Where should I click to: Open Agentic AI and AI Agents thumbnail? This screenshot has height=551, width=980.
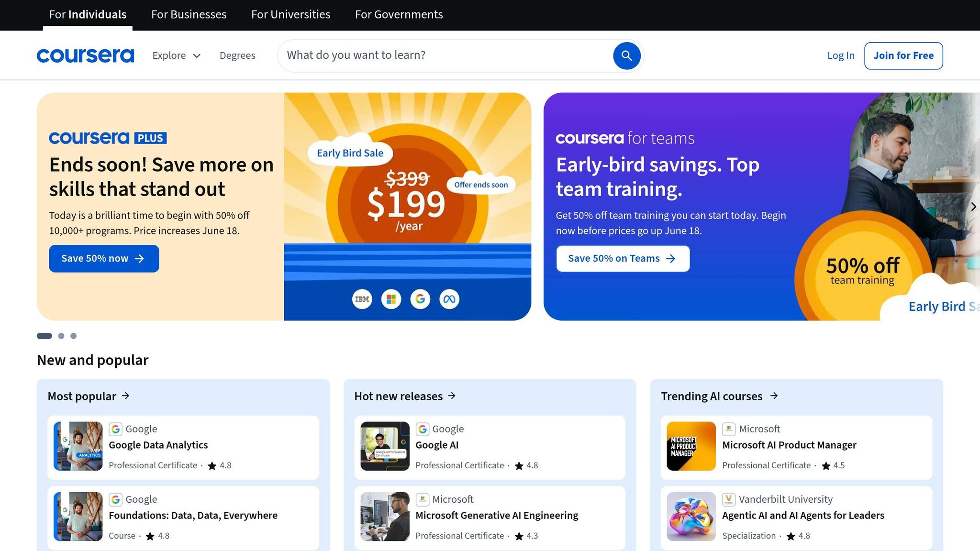click(x=691, y=517)
